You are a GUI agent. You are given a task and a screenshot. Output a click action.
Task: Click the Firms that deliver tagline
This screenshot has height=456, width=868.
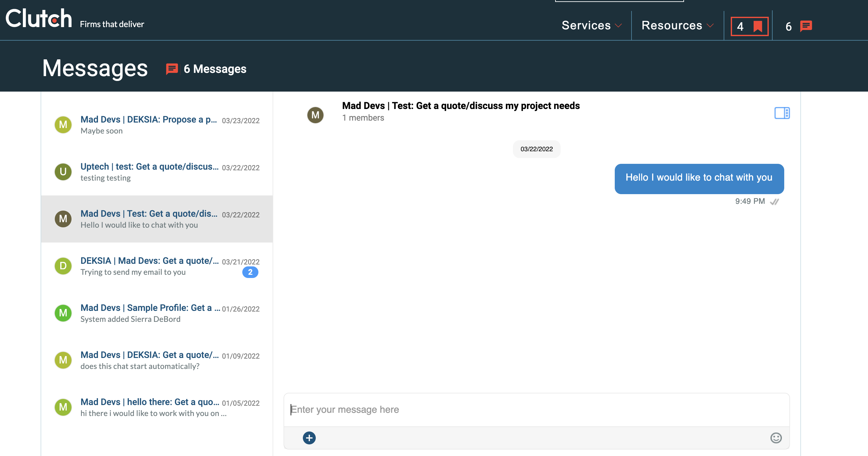point(112,24)
